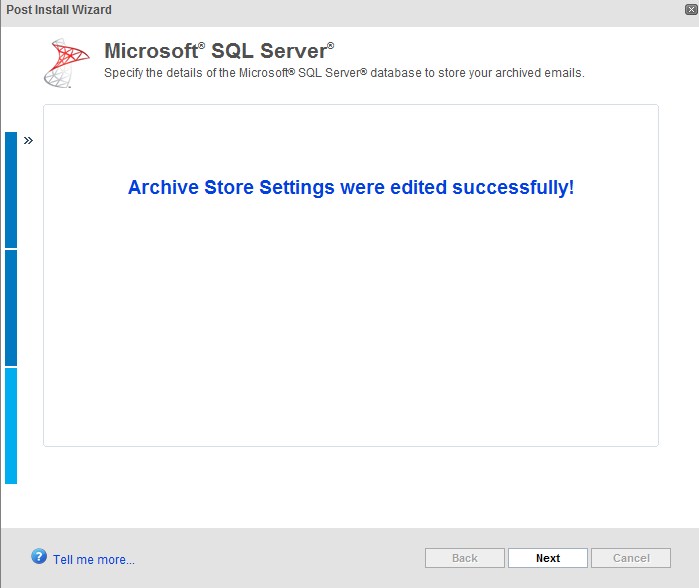Click the Post Install Wizard title text

[x=59, y=10]
